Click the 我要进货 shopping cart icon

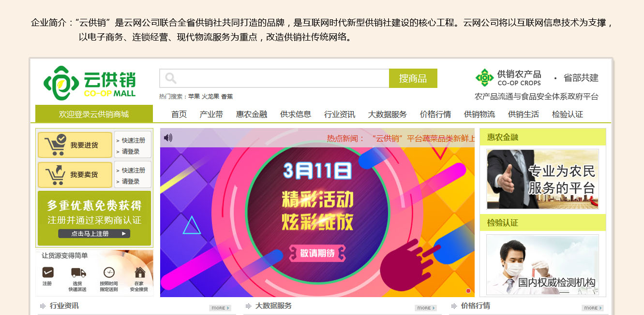tap(55, 145)
